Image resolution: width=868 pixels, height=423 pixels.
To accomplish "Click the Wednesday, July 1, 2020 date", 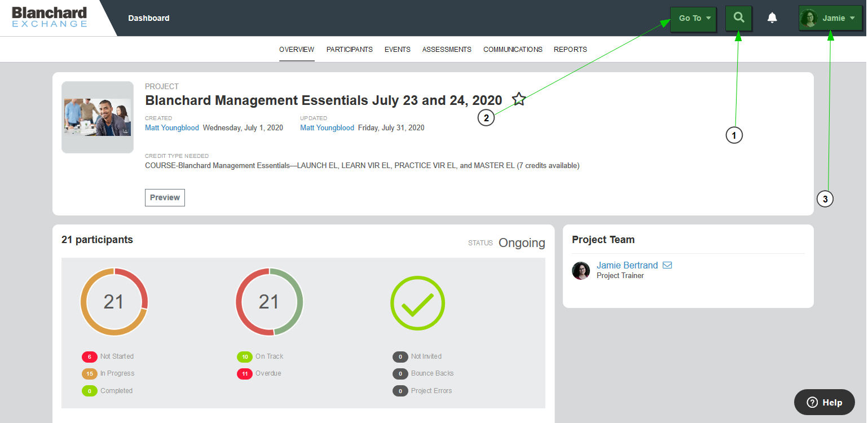I will [243, 128].
